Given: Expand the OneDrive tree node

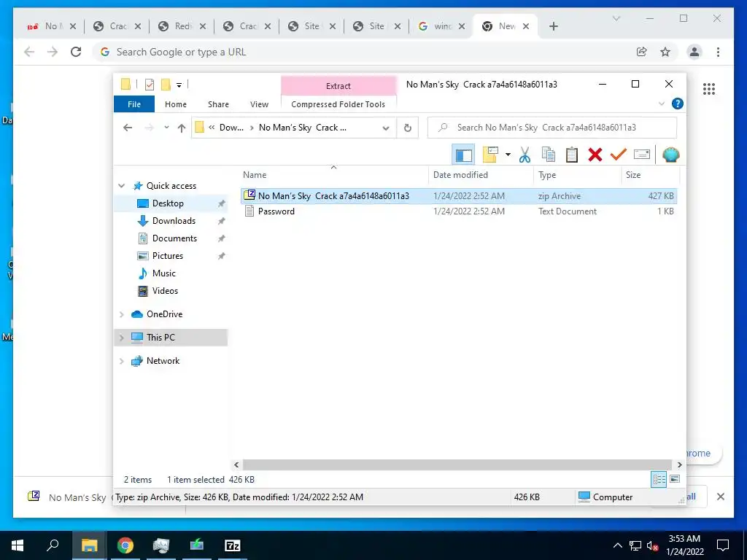Looking at the screenshot, I should tap(122, 314).
